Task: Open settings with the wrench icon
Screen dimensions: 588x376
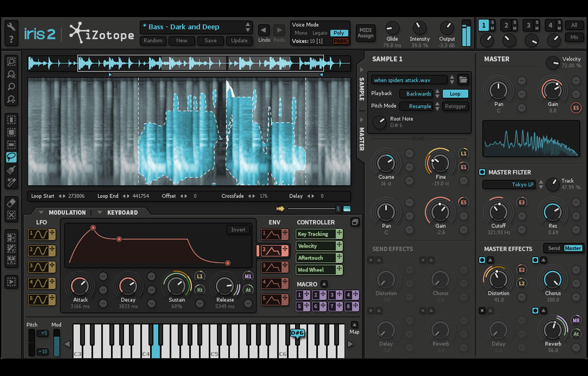Action: [x=11, y=26]
